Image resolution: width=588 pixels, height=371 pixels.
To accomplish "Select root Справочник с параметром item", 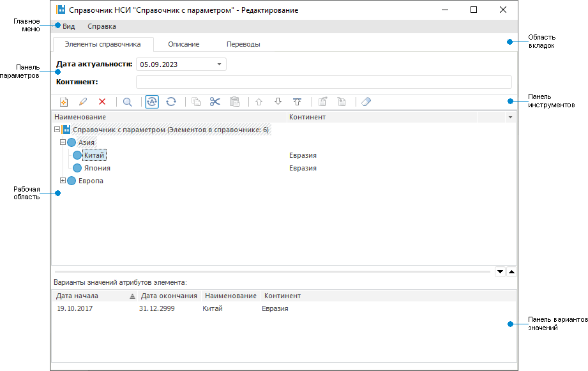I will [x=170, y=130].
